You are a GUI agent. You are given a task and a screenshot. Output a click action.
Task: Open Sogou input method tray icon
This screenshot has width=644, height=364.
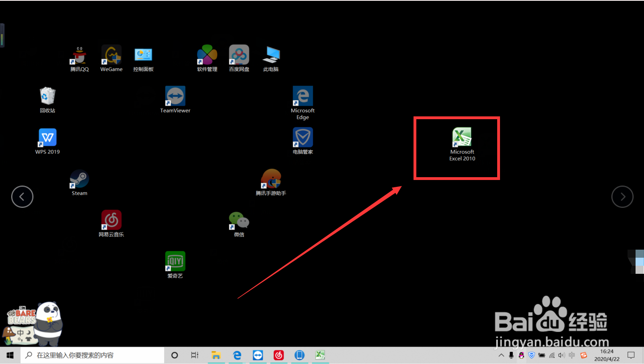point(584,355)
